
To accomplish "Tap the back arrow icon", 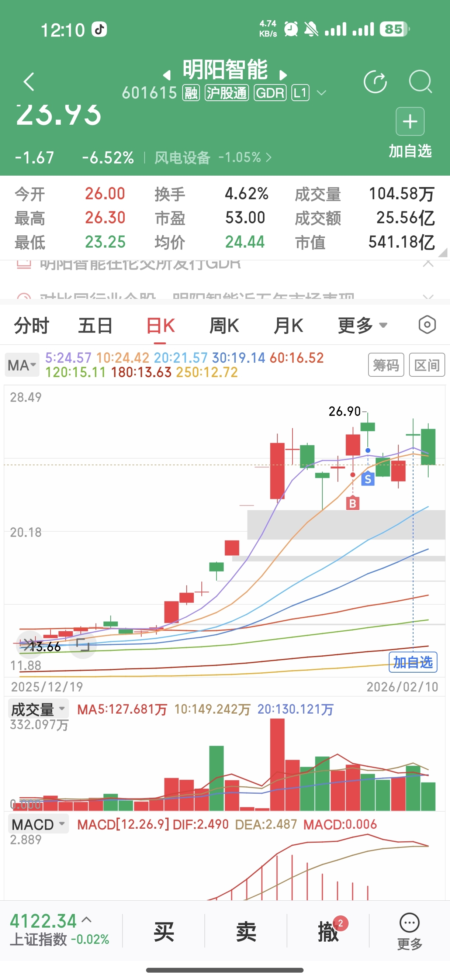I will coord(29,82).
